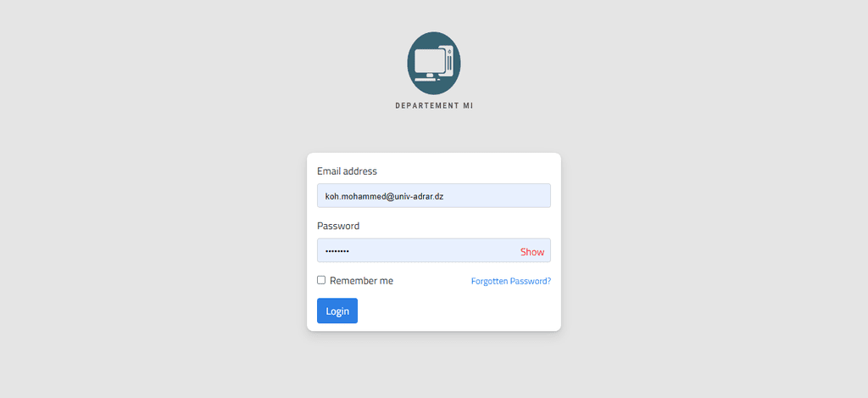Click the DEPARTEMENT MI caption text
868x398 pixels.
click(434, 106)
